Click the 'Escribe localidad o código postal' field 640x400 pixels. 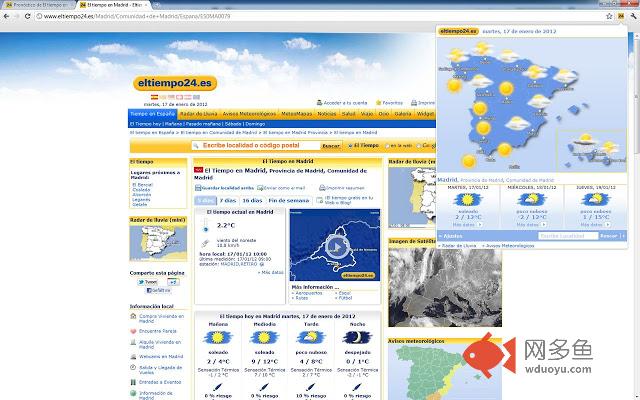[256, 146]
